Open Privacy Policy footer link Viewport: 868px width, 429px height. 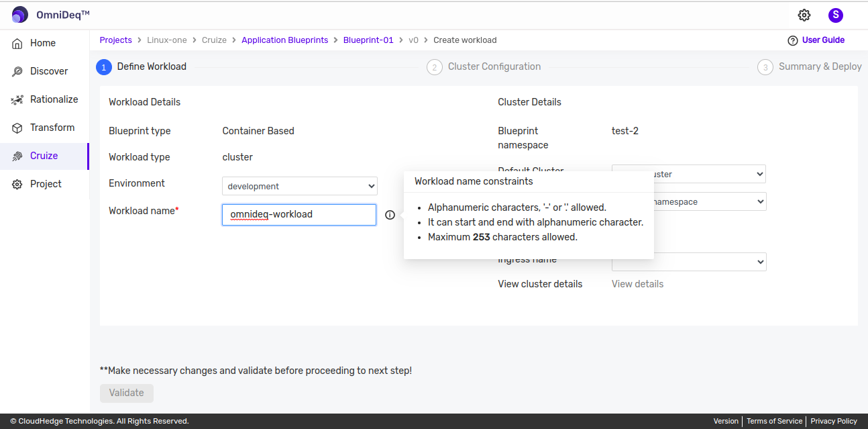834,421
